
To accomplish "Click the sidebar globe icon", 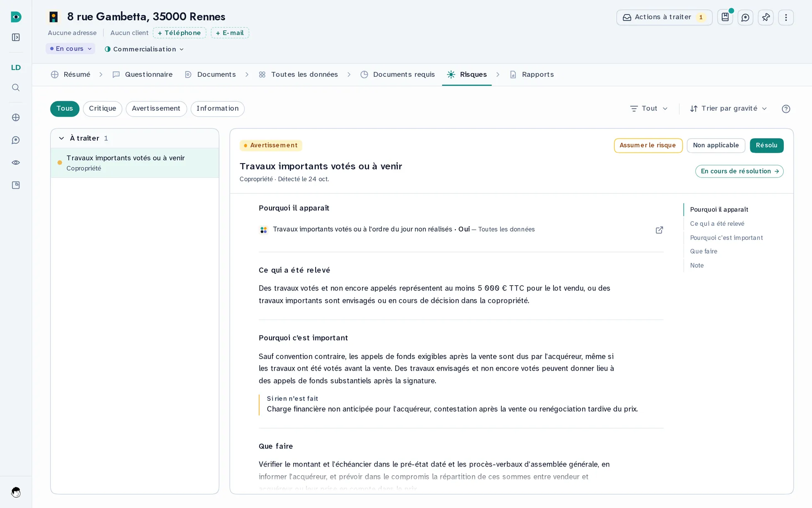I will [16, 117].
